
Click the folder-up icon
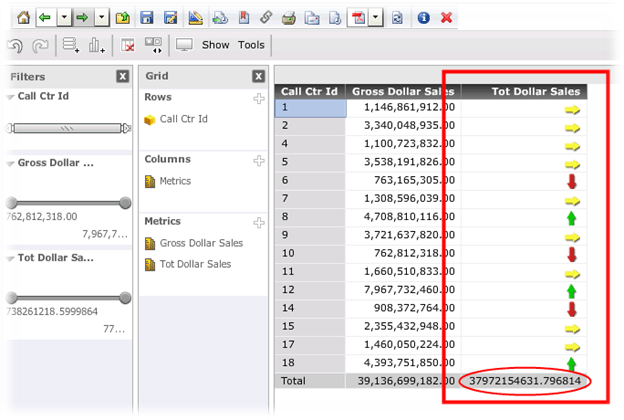tap(123, 18)
